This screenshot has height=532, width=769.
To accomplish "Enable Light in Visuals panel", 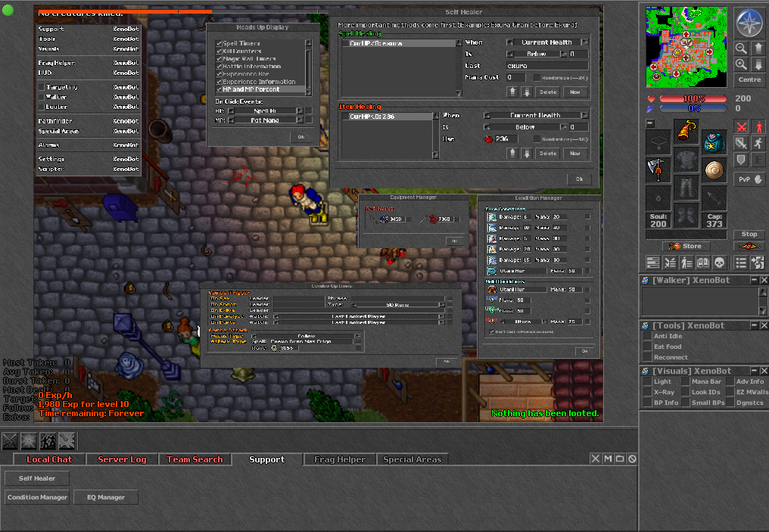I will tap(647, 381).
